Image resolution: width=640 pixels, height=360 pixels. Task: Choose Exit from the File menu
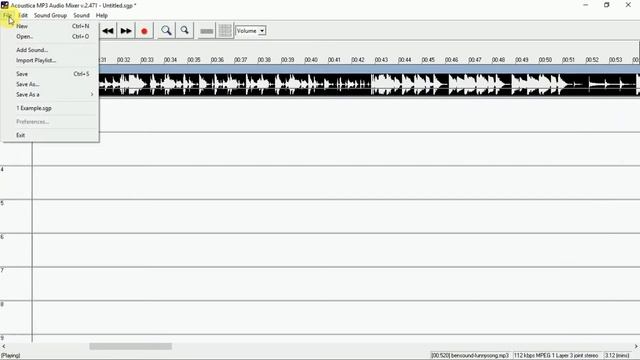(50, 135)
